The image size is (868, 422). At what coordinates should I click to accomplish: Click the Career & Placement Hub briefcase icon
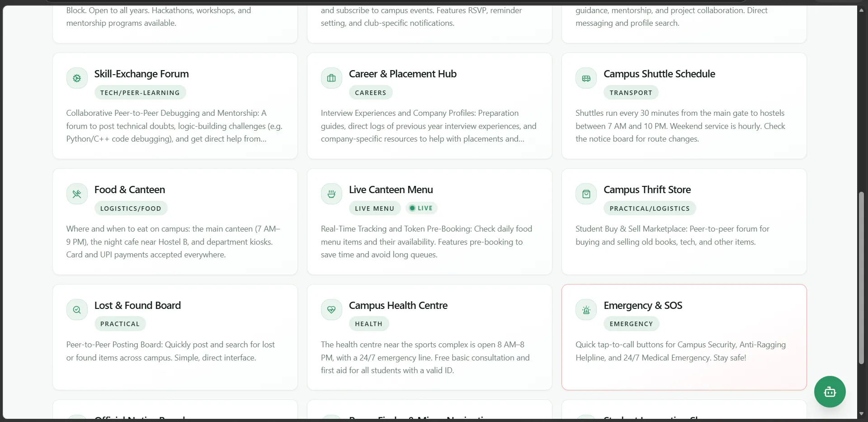(331, 78)
